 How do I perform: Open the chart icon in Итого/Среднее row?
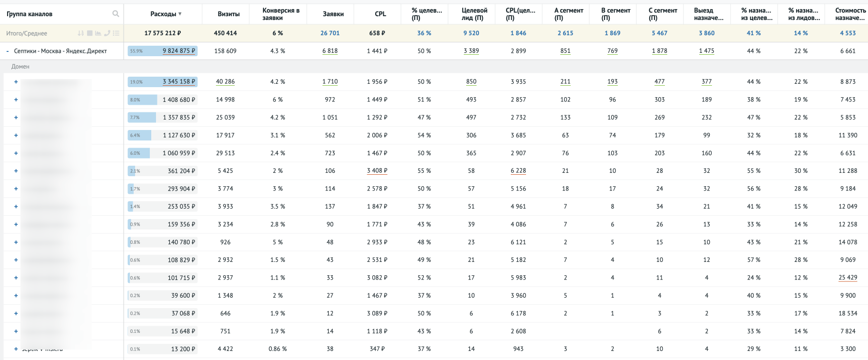click(98, 33)
